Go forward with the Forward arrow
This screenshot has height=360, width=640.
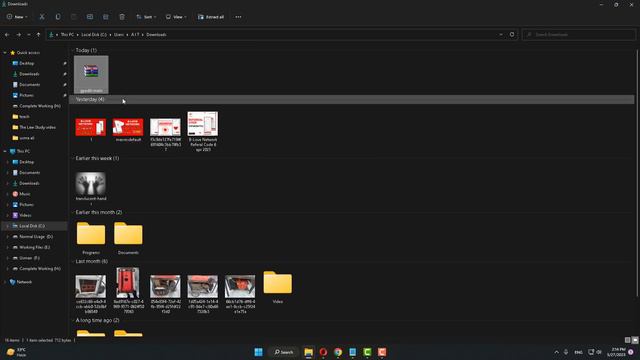(x=18, y=35)
